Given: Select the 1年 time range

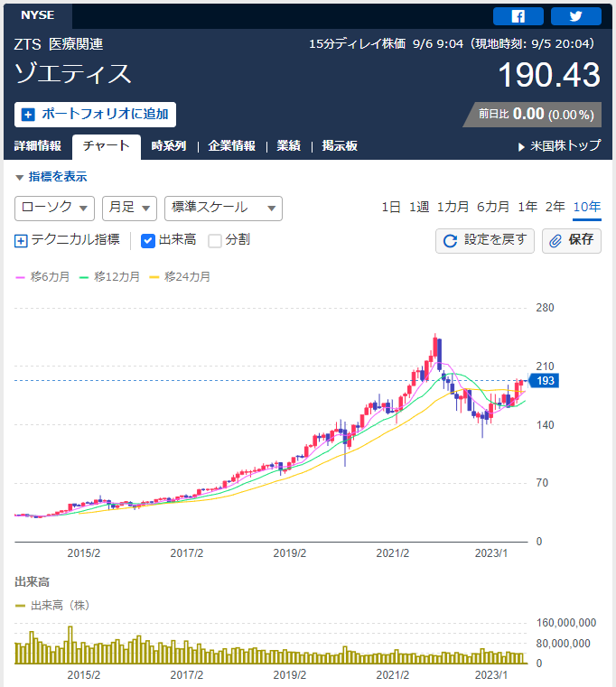Looking at the screenshot, I should [527, 207].
